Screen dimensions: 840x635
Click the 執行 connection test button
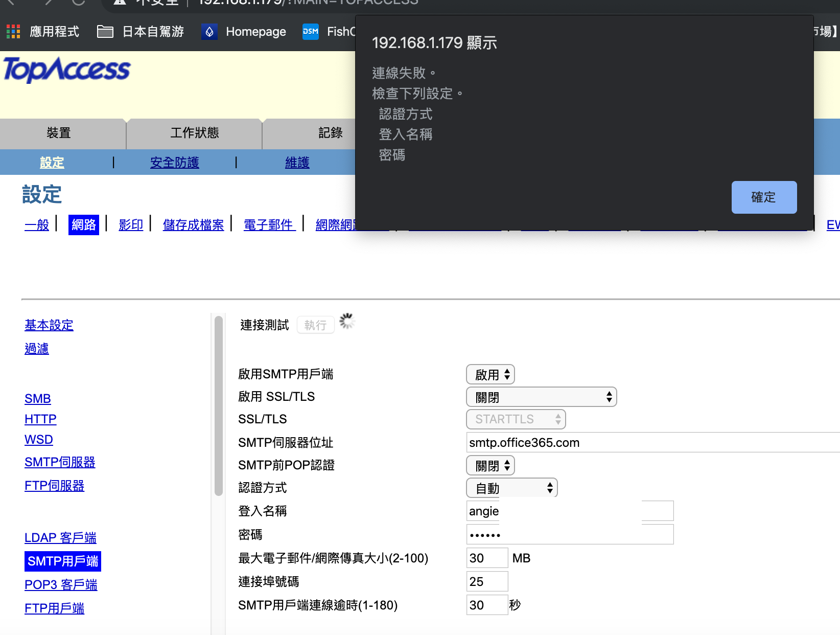tap(315, 325)
